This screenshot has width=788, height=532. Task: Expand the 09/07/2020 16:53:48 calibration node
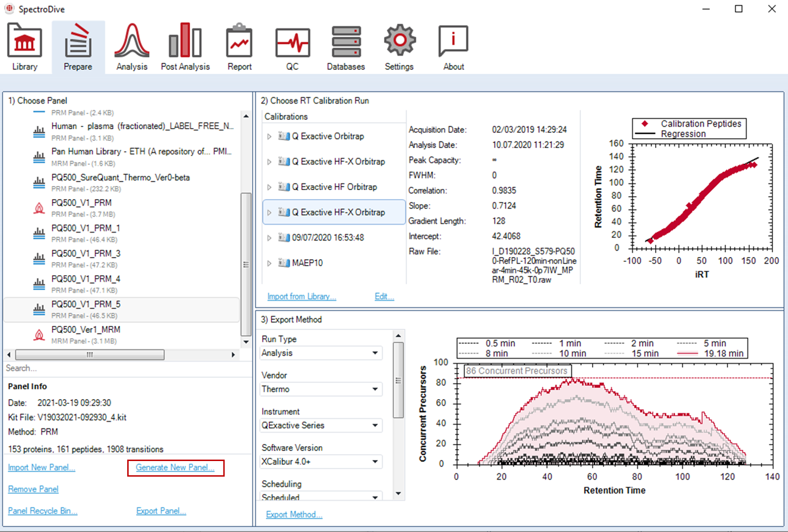tap(269, 238)
